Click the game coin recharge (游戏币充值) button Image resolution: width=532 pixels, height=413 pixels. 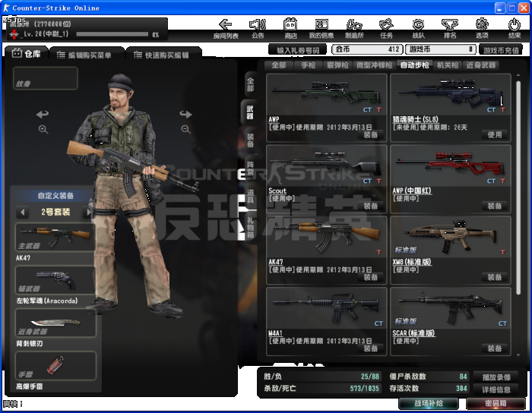tap(501, 50)
